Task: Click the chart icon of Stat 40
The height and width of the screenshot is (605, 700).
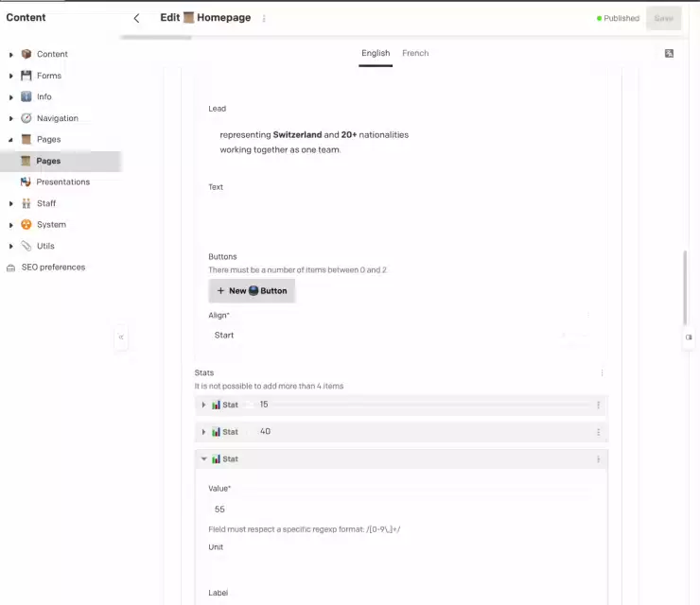Action: point(216,432)
